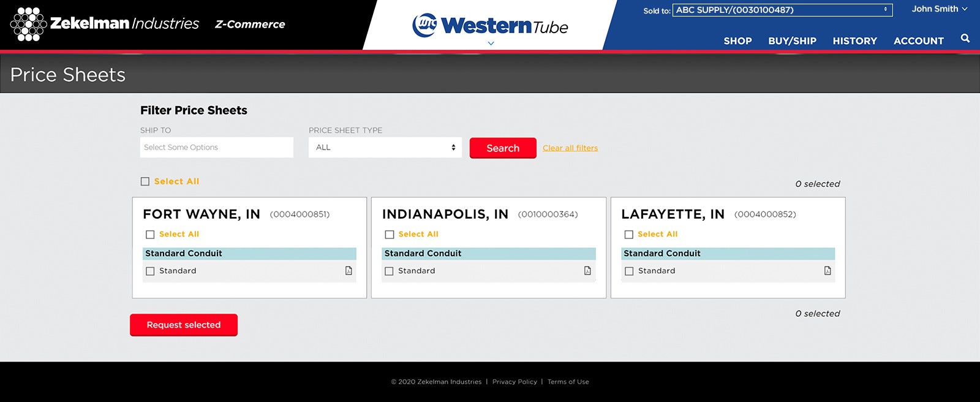This screenshot has height=402, width=980.
Task: Click the Ship To options input field
Action: tap(216, 148)
